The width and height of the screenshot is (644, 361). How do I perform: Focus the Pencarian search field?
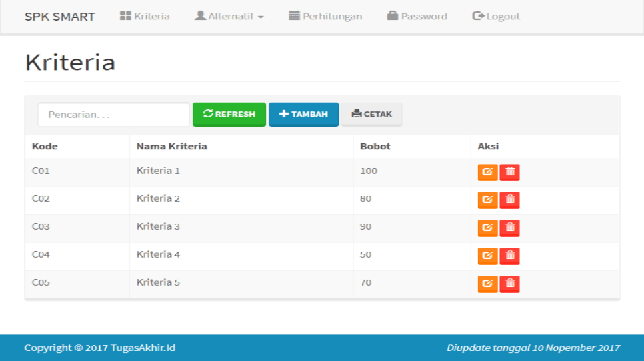(114, 115)
